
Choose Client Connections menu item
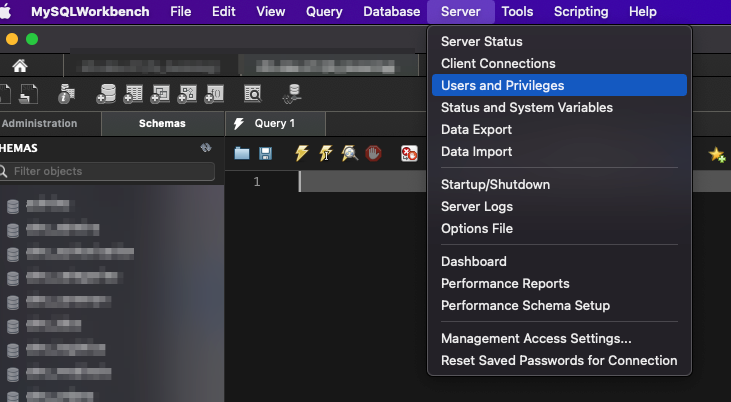559,63
